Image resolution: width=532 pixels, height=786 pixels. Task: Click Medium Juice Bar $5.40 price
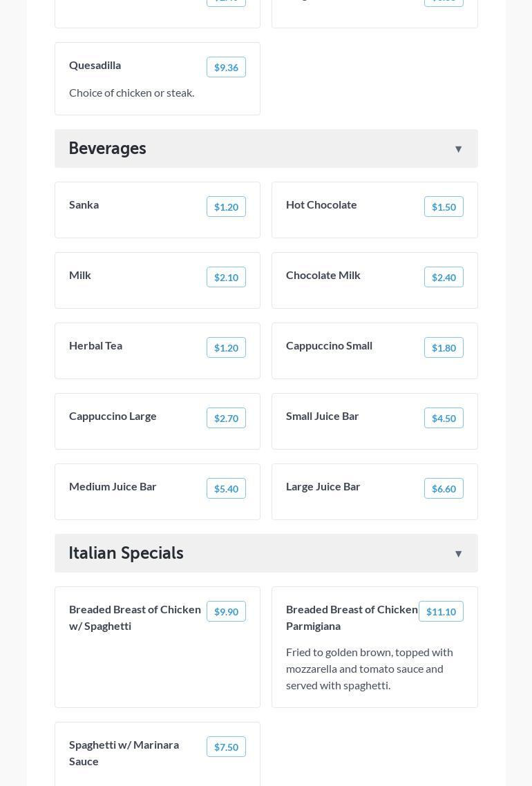point(226,488)
